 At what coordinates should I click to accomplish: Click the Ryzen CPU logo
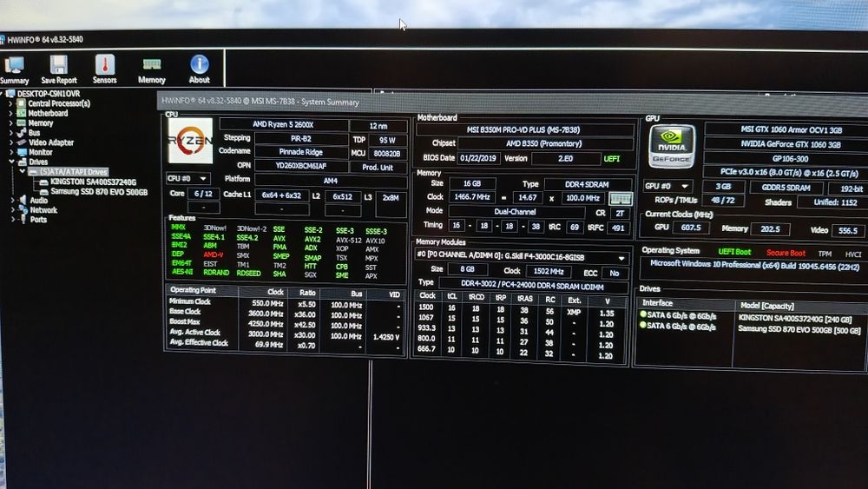click(x=190, y=141)
